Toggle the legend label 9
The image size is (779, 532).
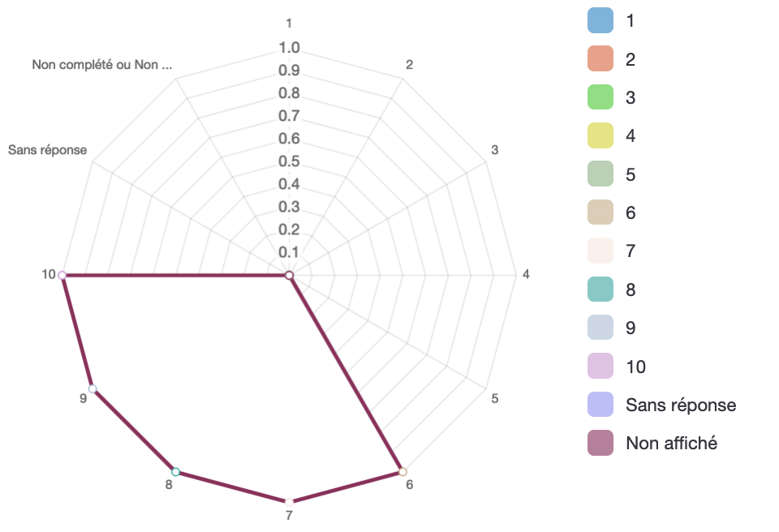(631, 328)
